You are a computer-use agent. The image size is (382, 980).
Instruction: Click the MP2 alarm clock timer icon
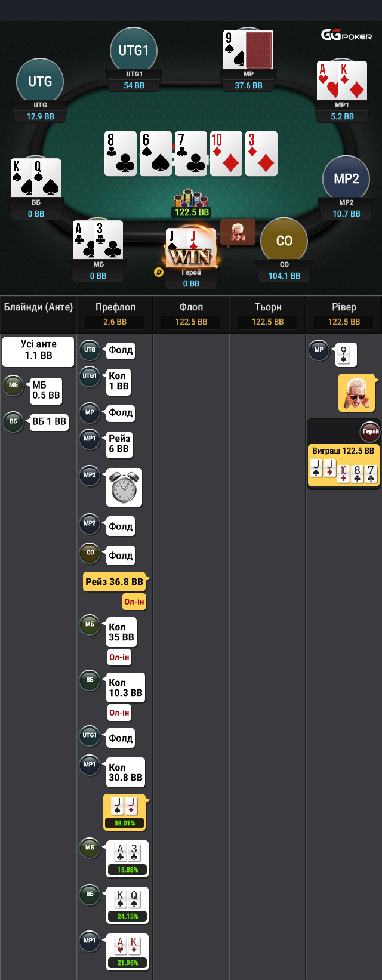click(124, 487)
